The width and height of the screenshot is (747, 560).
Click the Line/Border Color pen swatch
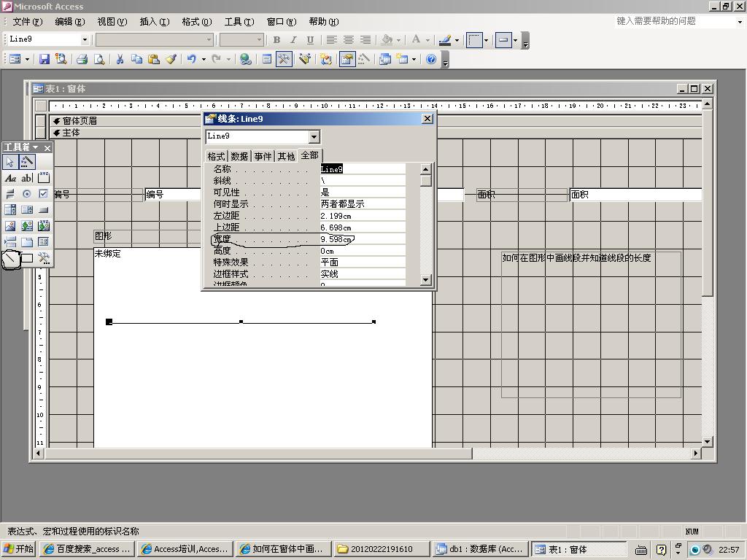point(445,40)
